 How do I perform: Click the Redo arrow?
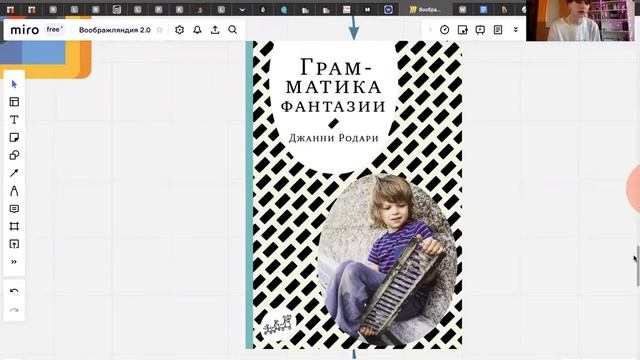point(14,310)
